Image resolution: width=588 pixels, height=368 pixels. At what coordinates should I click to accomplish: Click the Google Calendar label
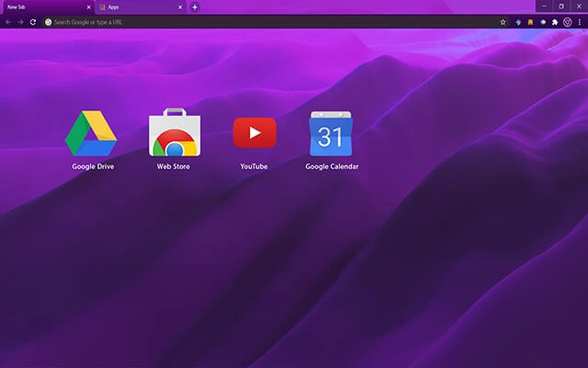click(332, 167)
